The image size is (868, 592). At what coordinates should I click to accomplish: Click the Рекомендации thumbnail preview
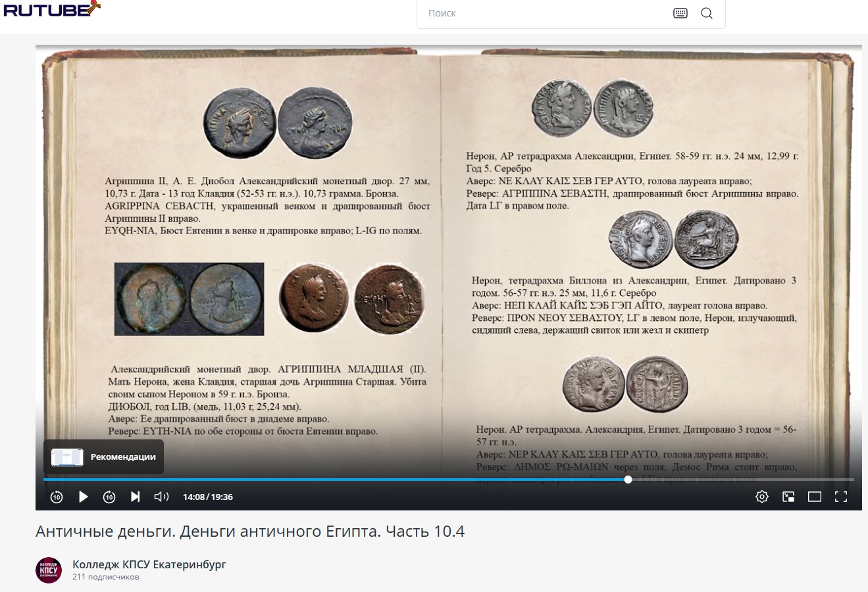67,457
